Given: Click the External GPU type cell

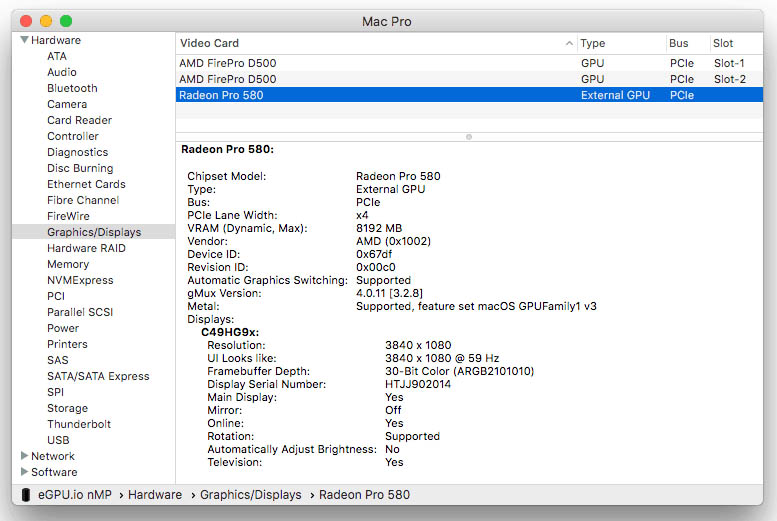Looking at the screenshot, I should click(x=615, y=95).
